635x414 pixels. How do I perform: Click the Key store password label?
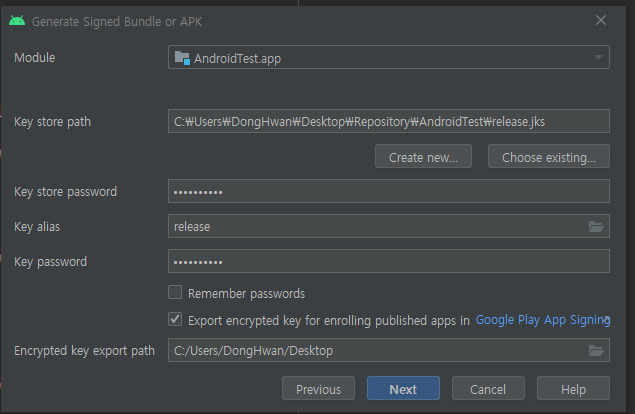[x=66, y=192]
